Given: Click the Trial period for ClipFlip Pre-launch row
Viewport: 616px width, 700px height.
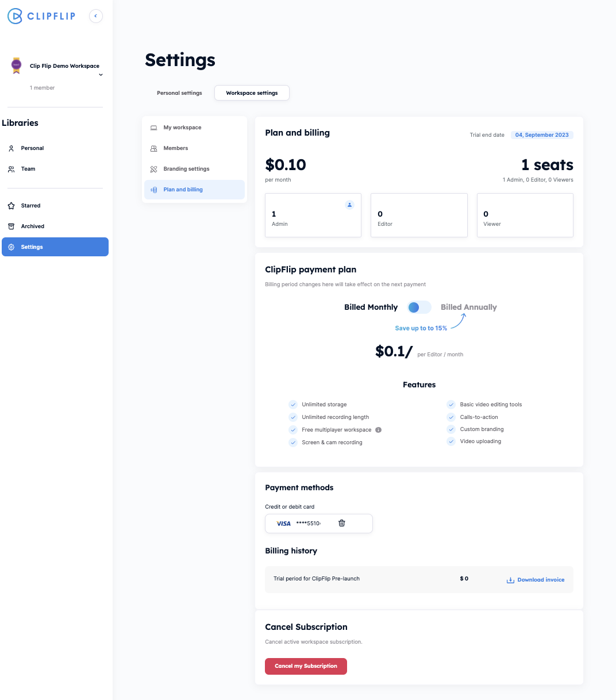Looking at the screenshot, I should point(419,579).
